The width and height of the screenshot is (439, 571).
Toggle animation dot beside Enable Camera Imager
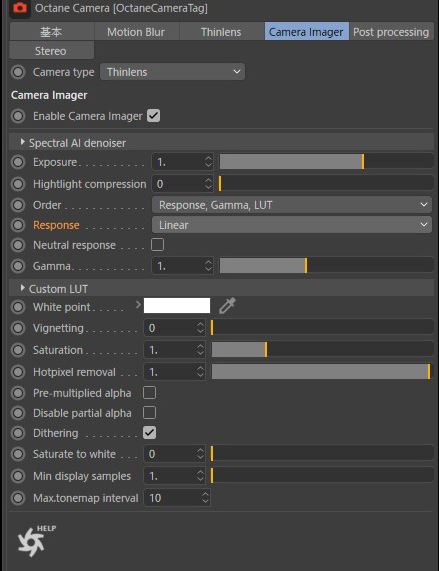(18, 116)
